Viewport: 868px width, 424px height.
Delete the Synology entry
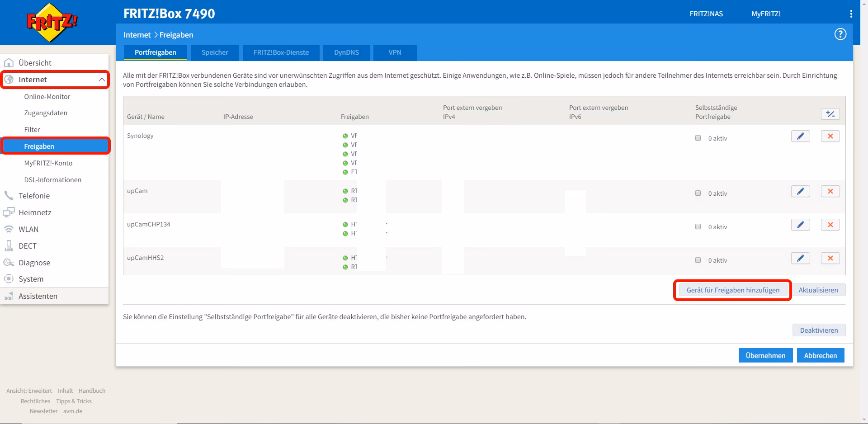tap(830, 136)
